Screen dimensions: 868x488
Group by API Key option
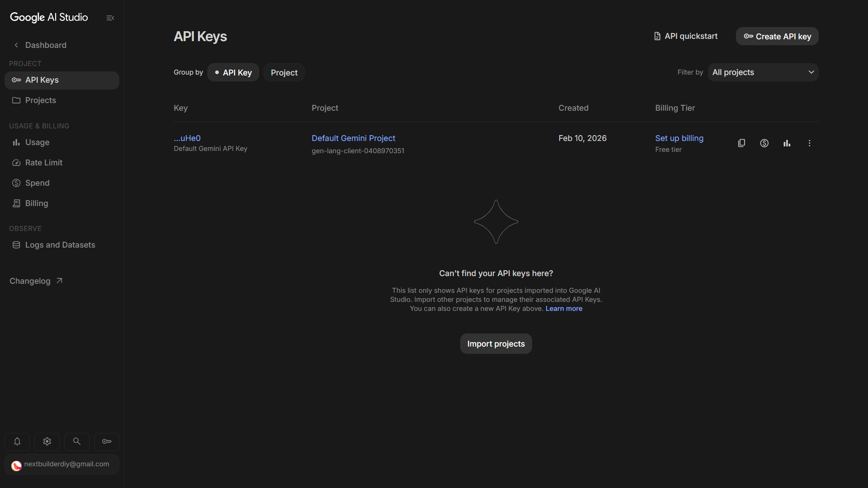click(x=233, y=73)
